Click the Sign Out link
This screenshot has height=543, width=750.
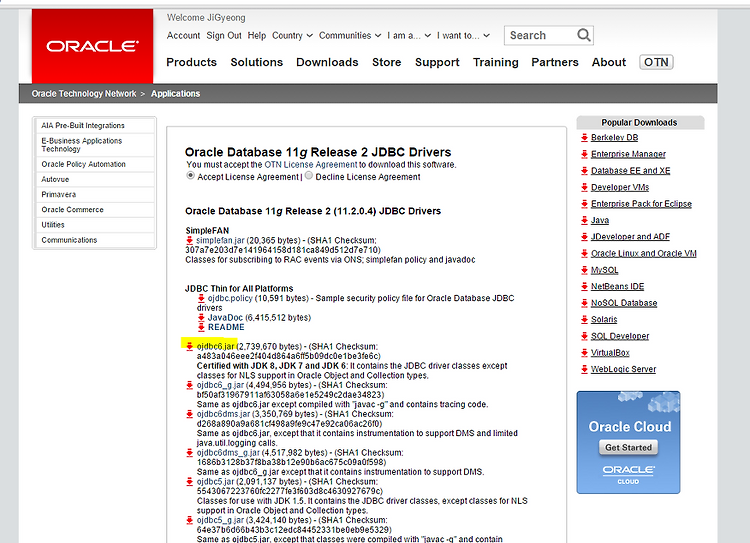[x=224, y=35]
